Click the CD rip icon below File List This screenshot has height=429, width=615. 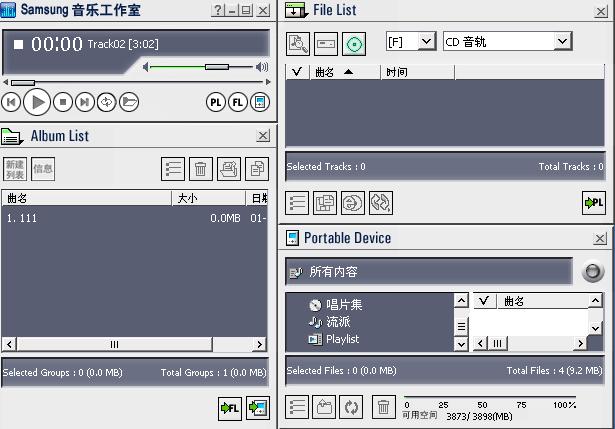(353, 203)
